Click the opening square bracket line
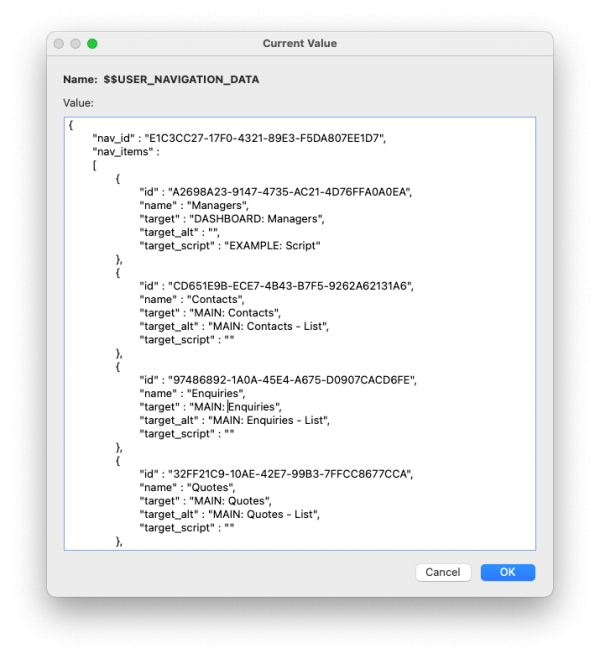The height and width of the screenshot is (659, 600). click(95, 165)
